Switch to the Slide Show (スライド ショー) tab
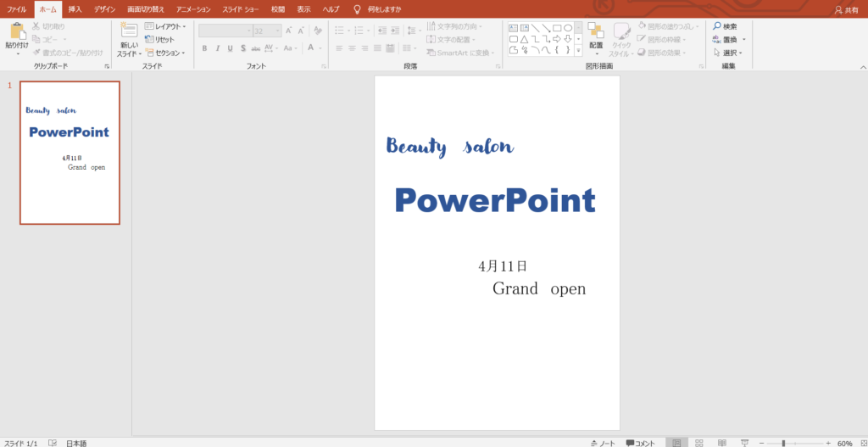The width and height of the screenshot is (868, 447). click(x=241, y=9)
